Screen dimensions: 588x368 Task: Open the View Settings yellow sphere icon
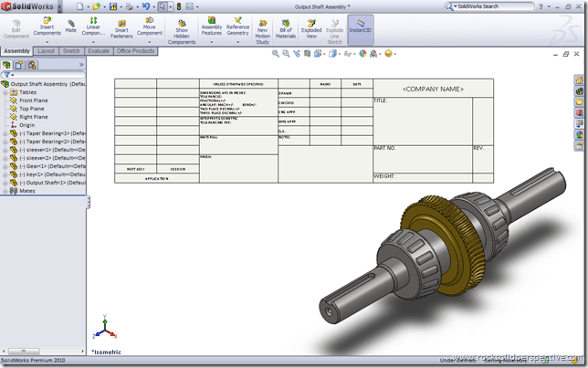click(389, 54)
